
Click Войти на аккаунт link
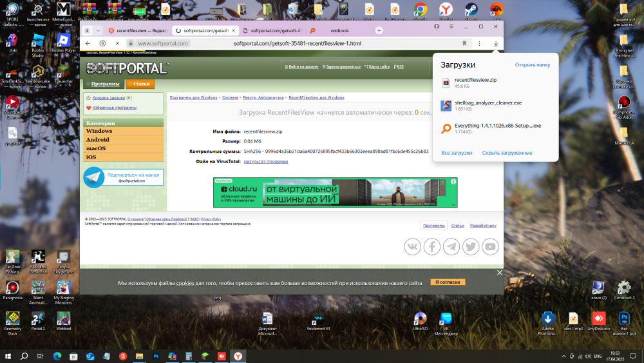[302, 66]
